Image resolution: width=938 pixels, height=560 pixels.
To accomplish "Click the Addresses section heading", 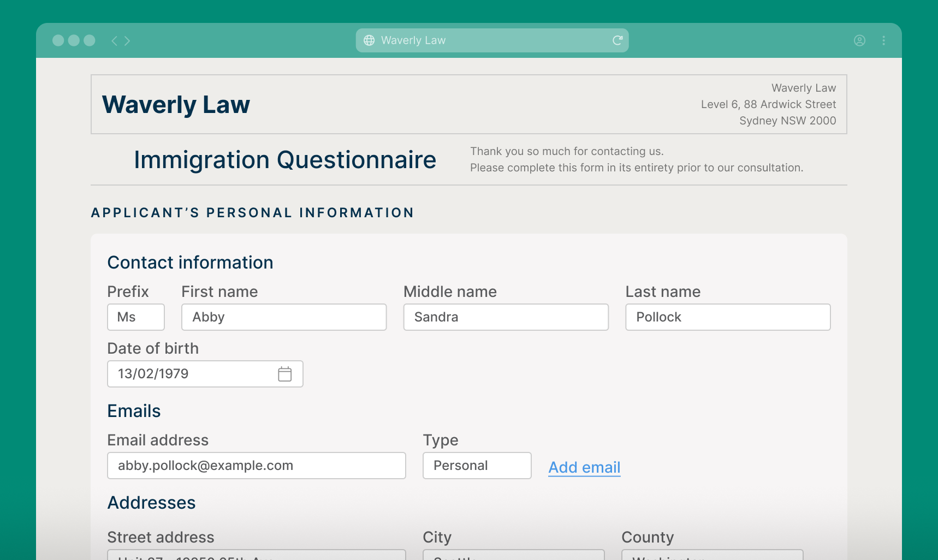I will 151,503.
